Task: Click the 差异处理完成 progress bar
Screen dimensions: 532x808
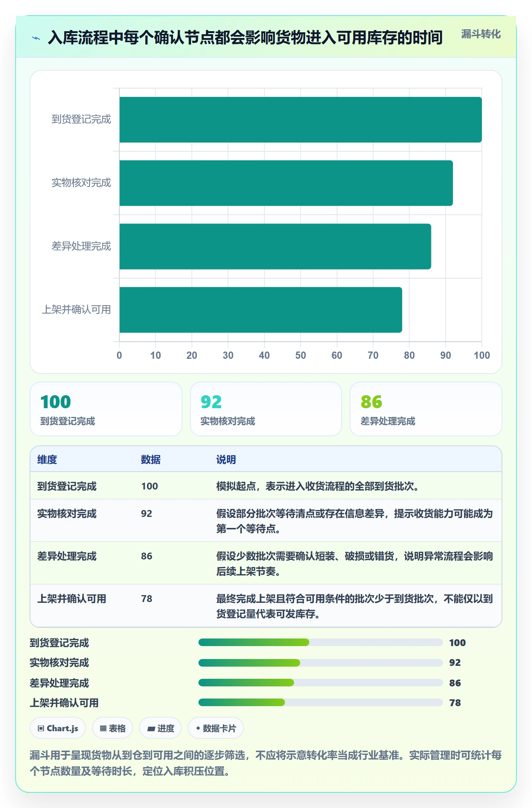Action: 321,683
